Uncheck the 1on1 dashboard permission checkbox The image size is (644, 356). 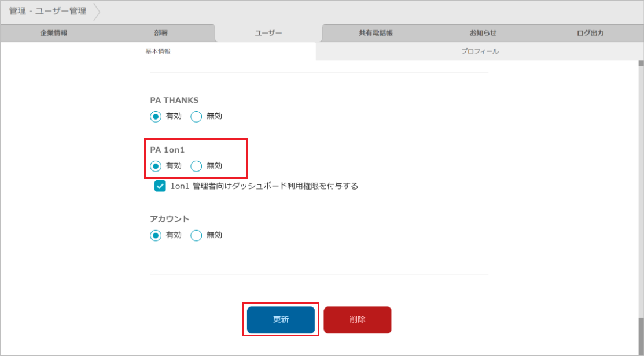point(160,186)
